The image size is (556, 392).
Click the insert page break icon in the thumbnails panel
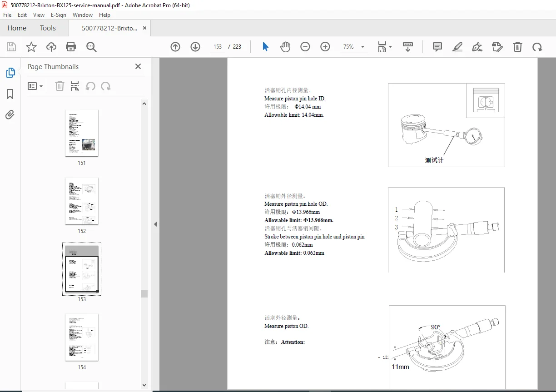click(x=75, y=86)
